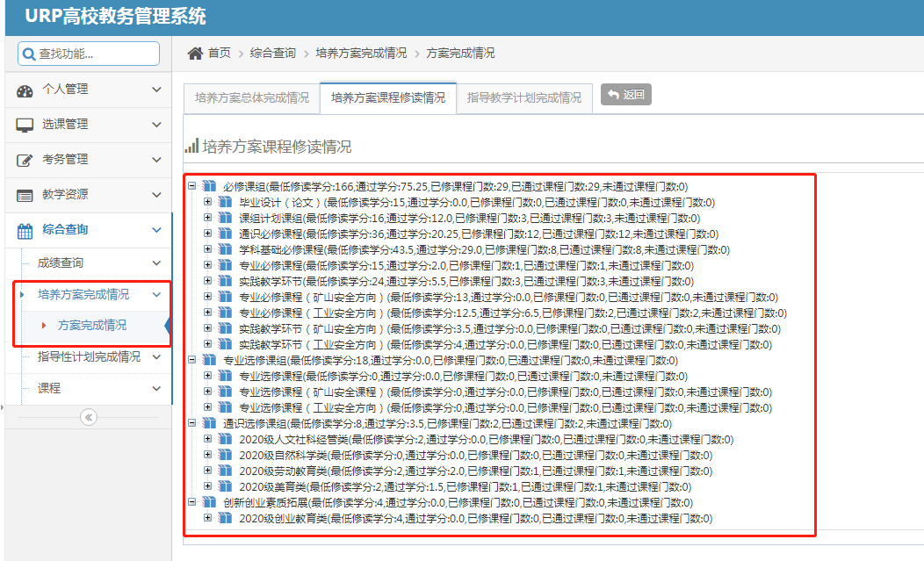Click the home icon in breadcrumb
The image size is (924, 561).
click(x=195, y=54)
